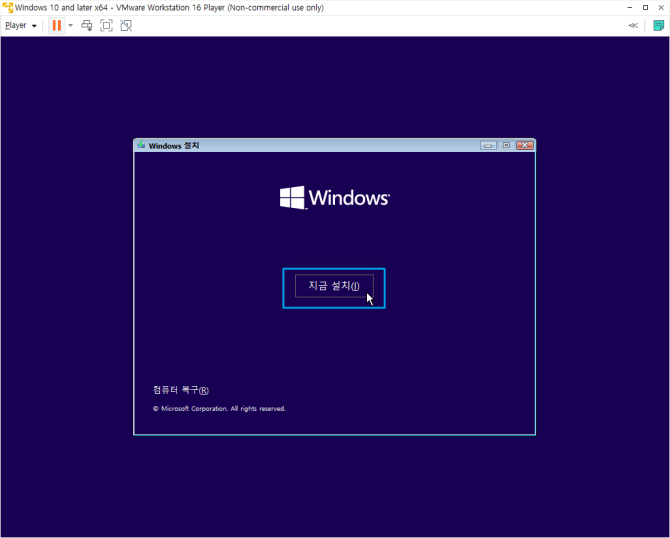
Task: Click Windows 설치 title bar icon
Action: point(141,145)
